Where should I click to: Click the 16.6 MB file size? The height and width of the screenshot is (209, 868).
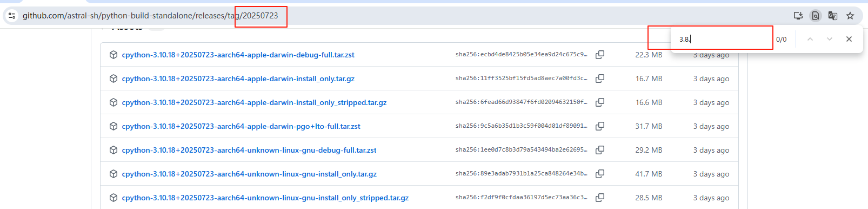point(649,102)
